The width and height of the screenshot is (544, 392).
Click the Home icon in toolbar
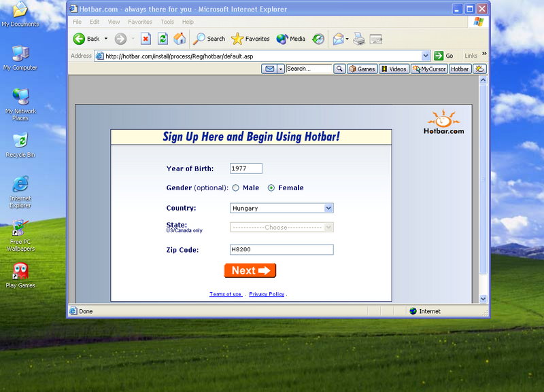tap(180, 39)
